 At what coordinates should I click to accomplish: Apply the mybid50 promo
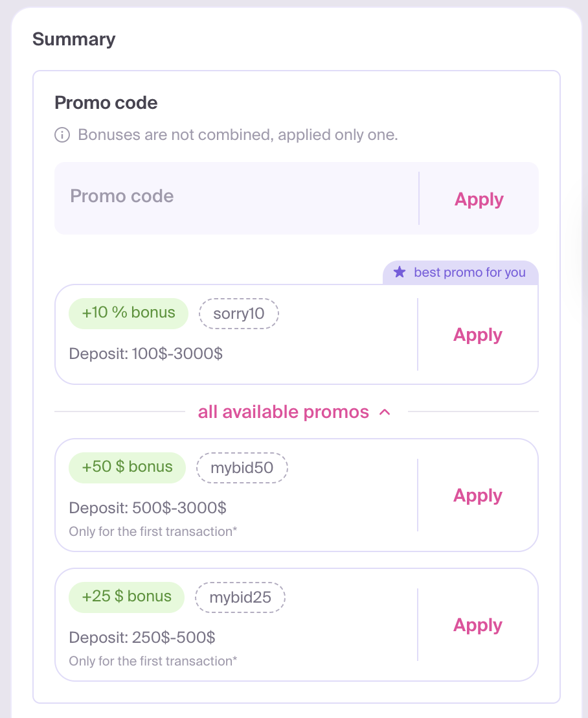coord(478,495)
